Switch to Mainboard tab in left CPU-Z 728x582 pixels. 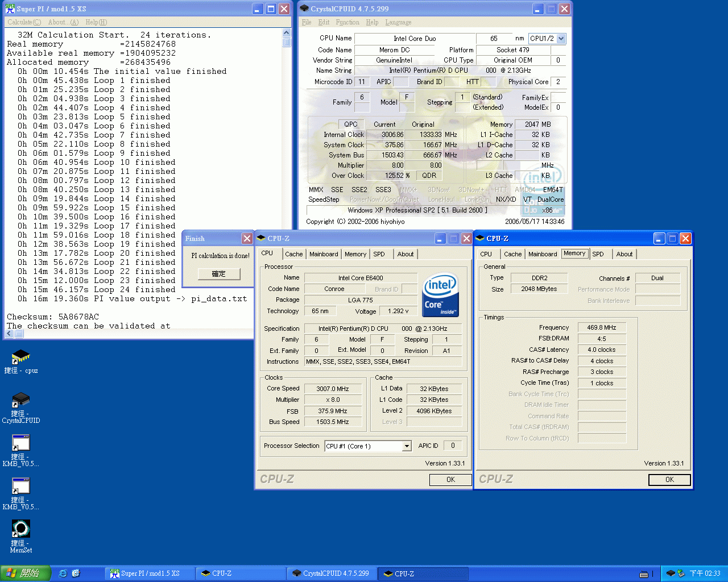pos(324,254)
